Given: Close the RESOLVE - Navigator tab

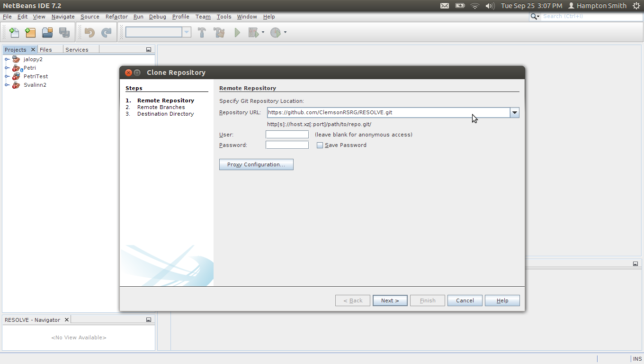Looking at the screenshot, I should pos(67,320).
